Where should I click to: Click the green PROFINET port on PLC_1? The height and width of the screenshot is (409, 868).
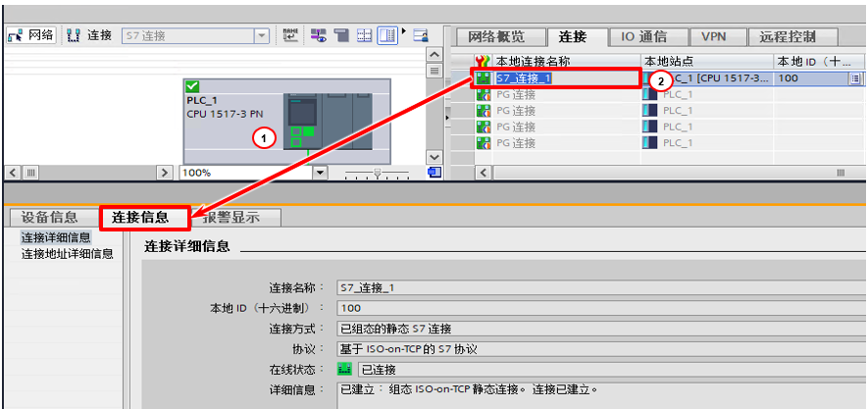(x=308, y=131)
